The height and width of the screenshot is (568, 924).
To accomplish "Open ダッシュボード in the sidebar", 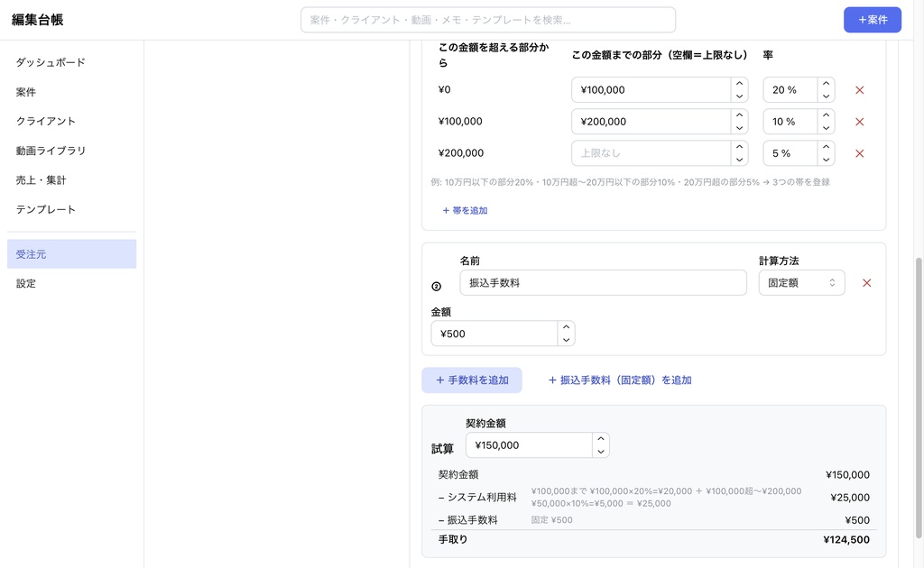I will click(x=72, y=62).
